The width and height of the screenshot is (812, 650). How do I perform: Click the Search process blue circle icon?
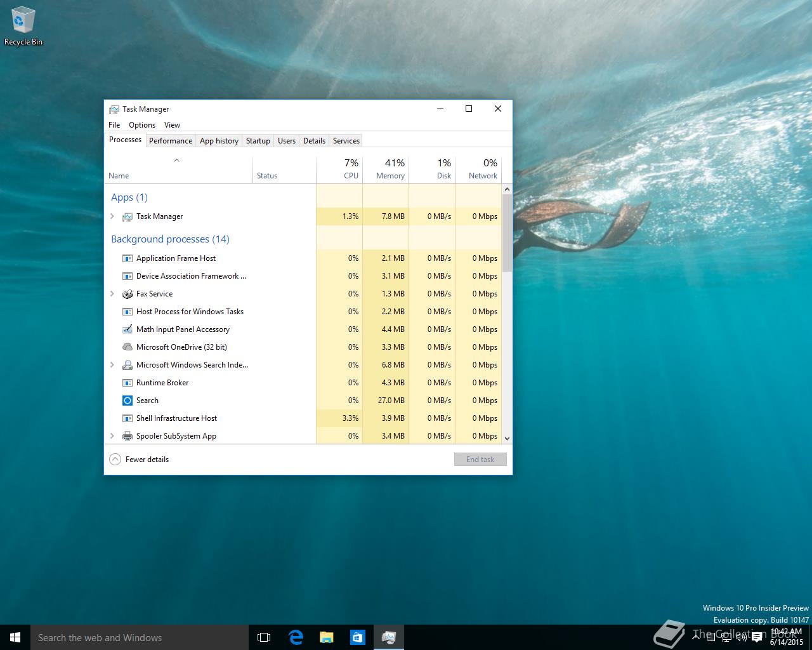pyautogui.click(x=127, y=401)
